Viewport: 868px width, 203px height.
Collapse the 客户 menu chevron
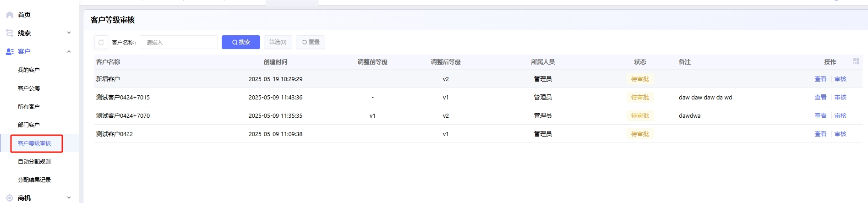(x=69, y=51)
